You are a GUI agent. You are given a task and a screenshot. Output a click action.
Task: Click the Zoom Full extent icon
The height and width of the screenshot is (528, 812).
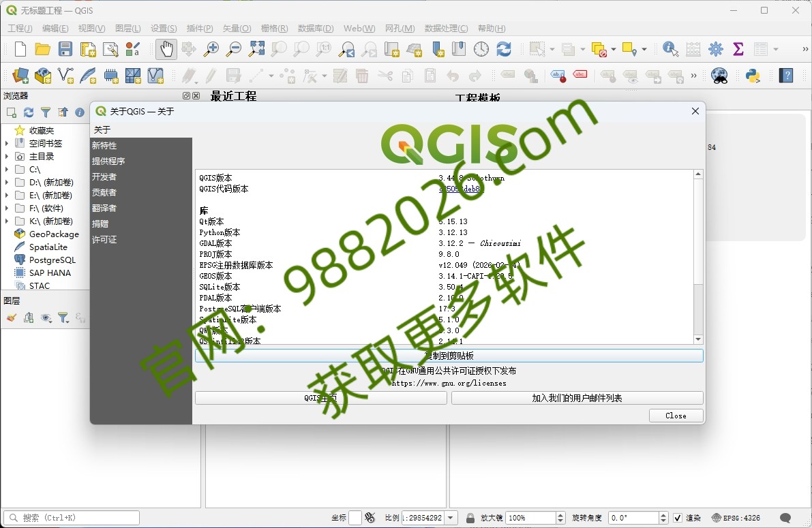256,49
